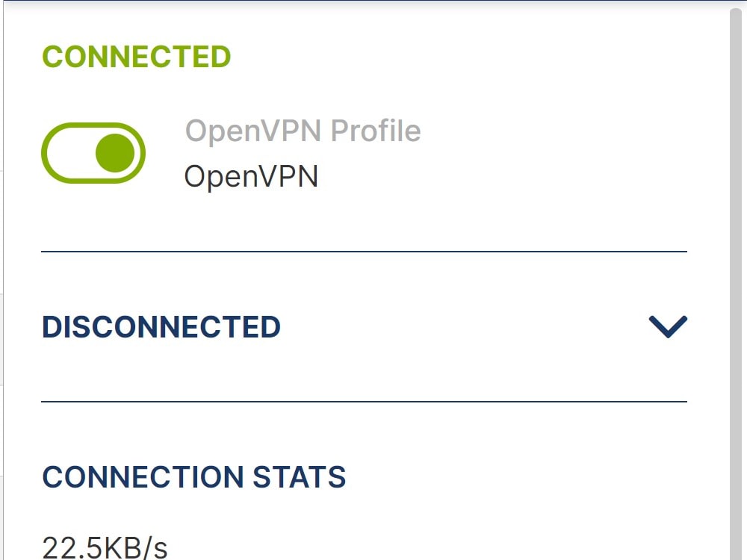Image resolution: width=747 pixels, height=560 pixels.
Task: Click the downward arrow next to DISCONNECTED
Action: (x=667, y=326)
